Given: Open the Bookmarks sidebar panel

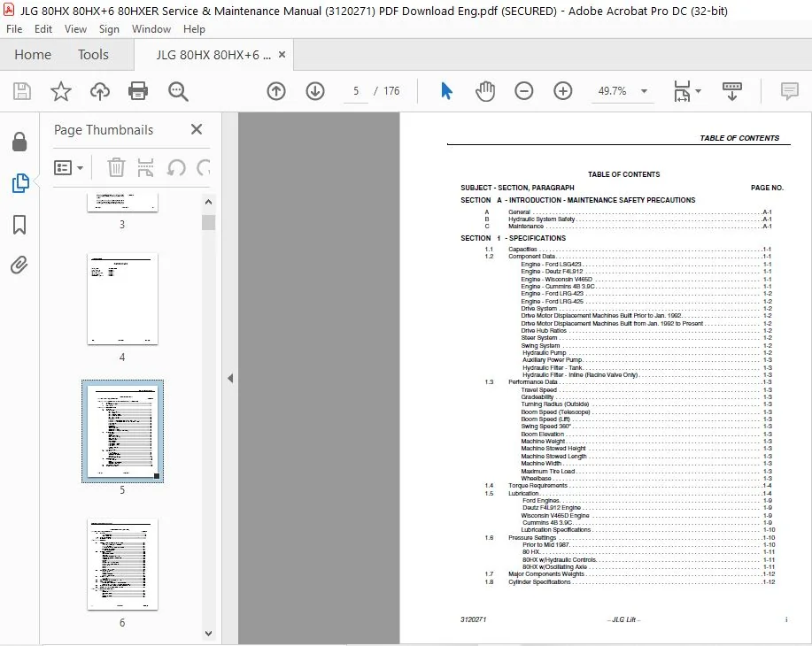Looking at the screenshot, I should click(x=19, y=225).
